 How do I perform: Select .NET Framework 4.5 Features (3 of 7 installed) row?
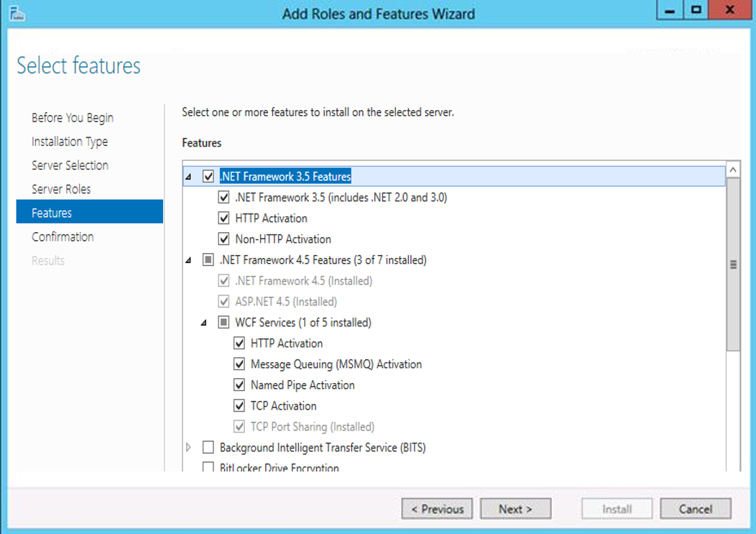[x=323, y=260]
